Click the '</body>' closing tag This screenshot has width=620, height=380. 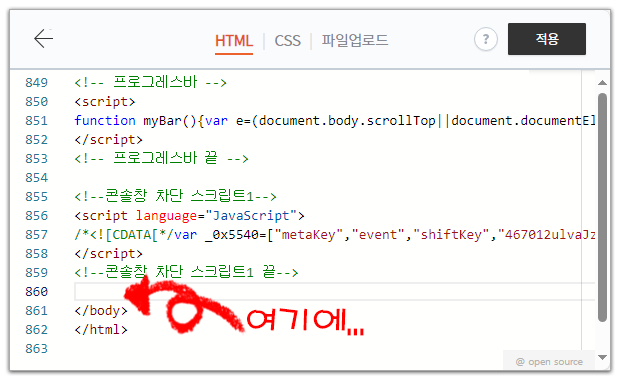pyautogui.click(x=101, y=310)
